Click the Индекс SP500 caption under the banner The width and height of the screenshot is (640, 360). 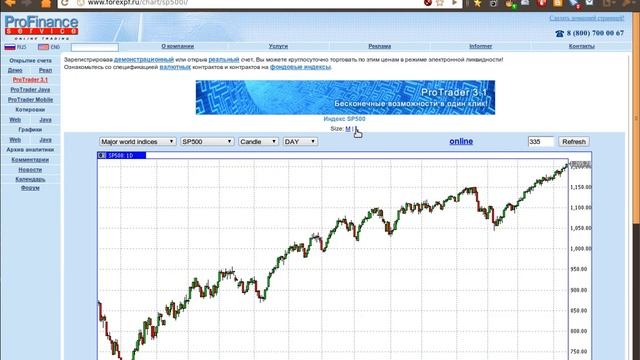tap(344, 119)
